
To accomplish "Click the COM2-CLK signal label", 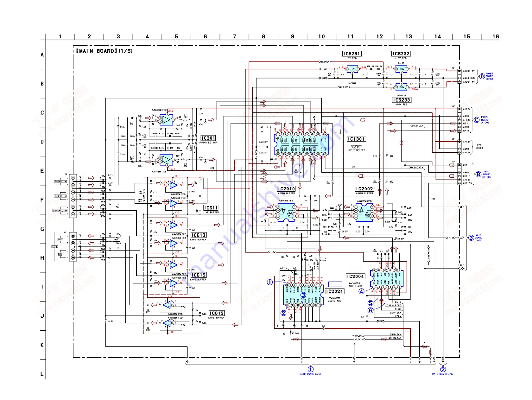I will click(417, 126).
